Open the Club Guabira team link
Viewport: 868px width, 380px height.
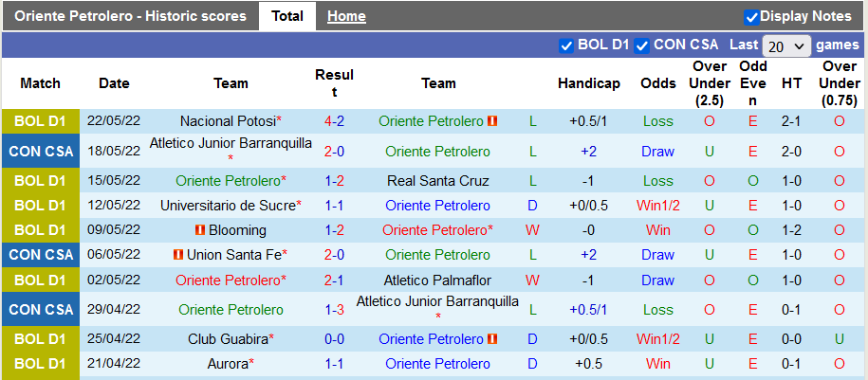[x=228, y=339]
